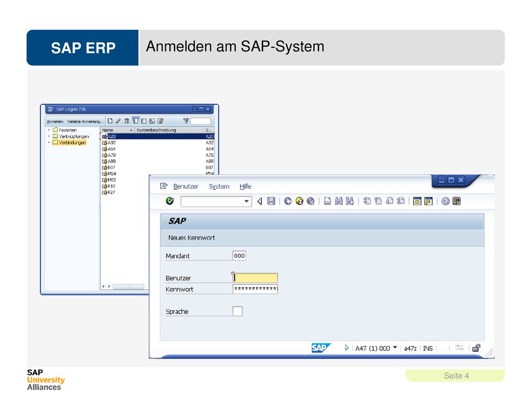The height and width of the screenshot is (399, 532).
Task: Click the Anmelden button in SAP Logon
Action: click(55, 122)
